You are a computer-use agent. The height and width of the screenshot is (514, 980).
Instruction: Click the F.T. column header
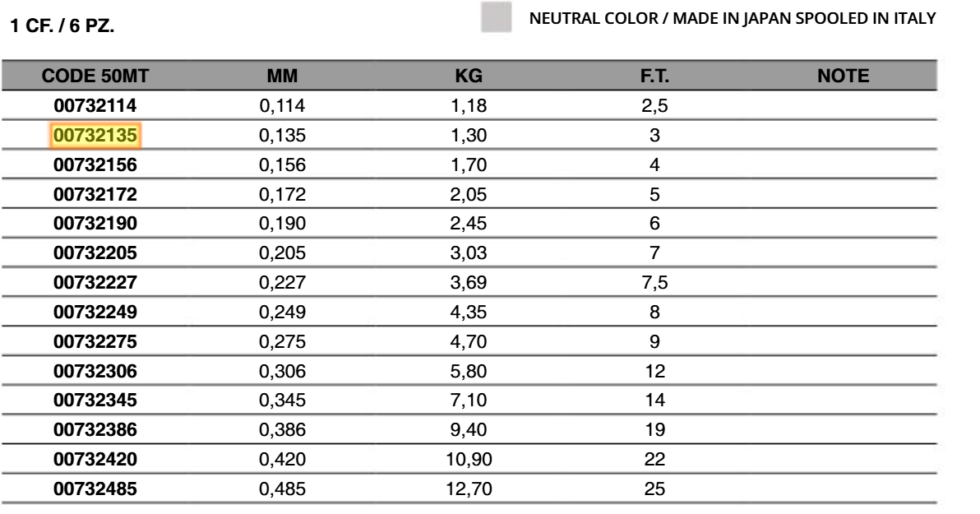tap(654, 76)
